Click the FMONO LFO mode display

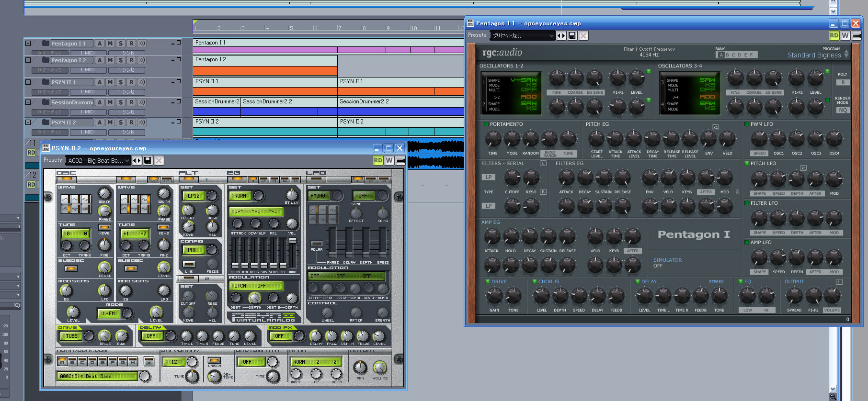pos(319,196)
